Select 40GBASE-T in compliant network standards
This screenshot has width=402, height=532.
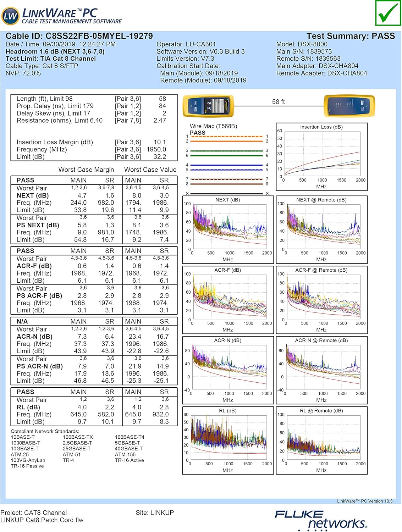click(128, 449)
